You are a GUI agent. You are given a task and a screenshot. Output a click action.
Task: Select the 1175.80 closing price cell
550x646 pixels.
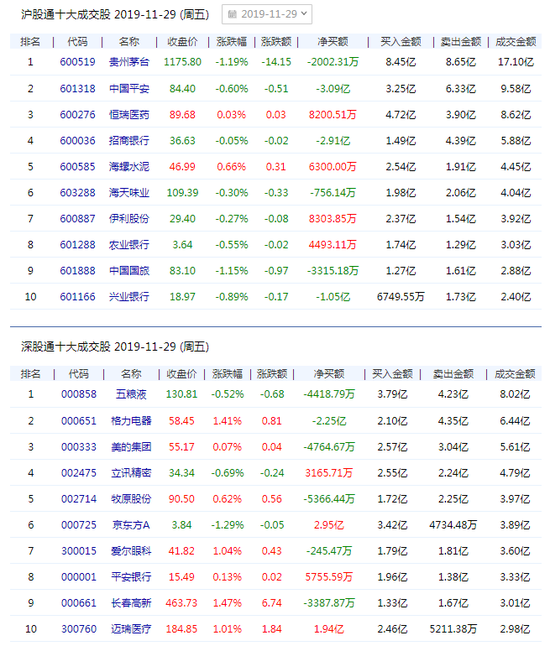pos(183,62)
